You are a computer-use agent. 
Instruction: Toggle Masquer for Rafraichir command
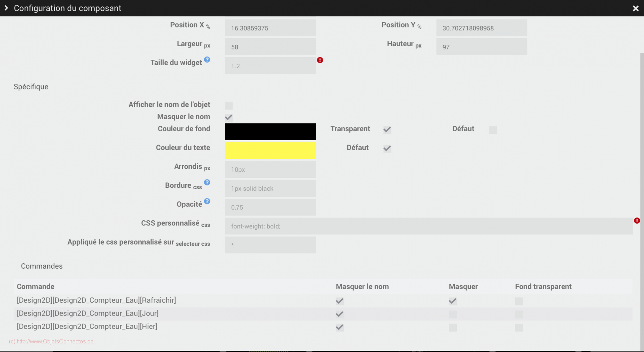(453, 301)
